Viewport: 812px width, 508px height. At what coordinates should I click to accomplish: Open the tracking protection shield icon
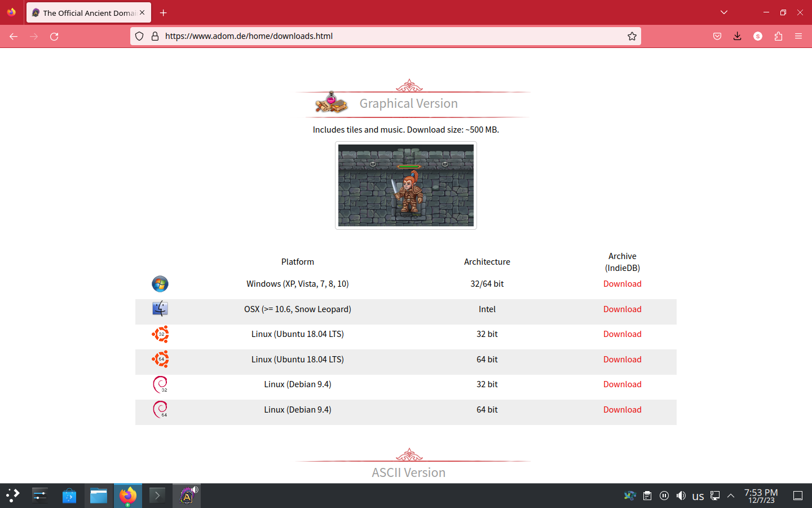[139, 36]
